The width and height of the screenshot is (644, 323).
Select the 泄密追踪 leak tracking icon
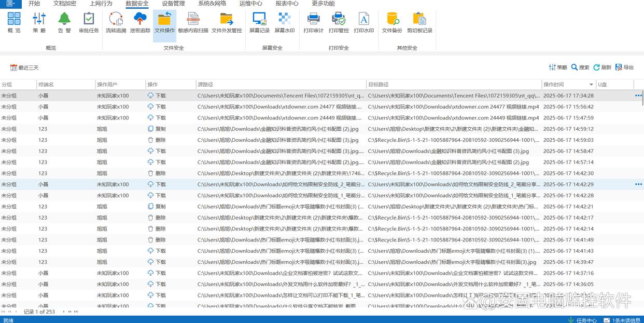coord(140,22)
